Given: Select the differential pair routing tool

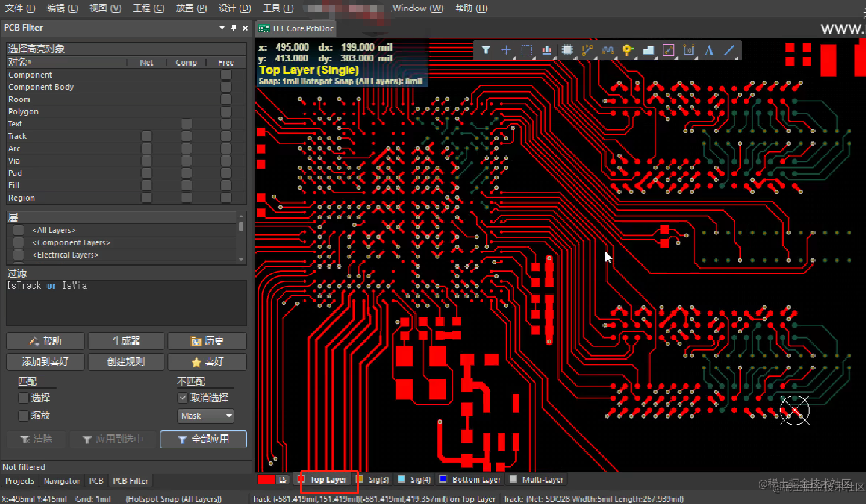Looking at the screenshot, I should (x=607, y=50).
